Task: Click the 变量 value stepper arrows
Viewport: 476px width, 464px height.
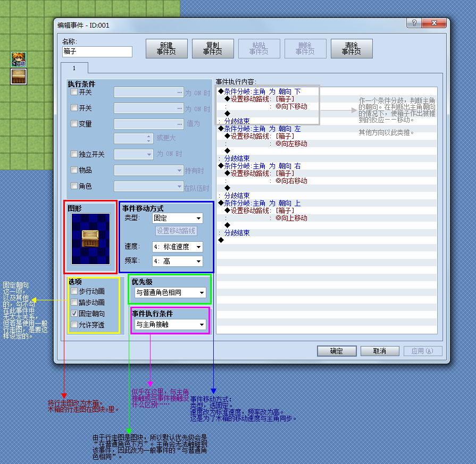Action: click(x=148, y=138)
